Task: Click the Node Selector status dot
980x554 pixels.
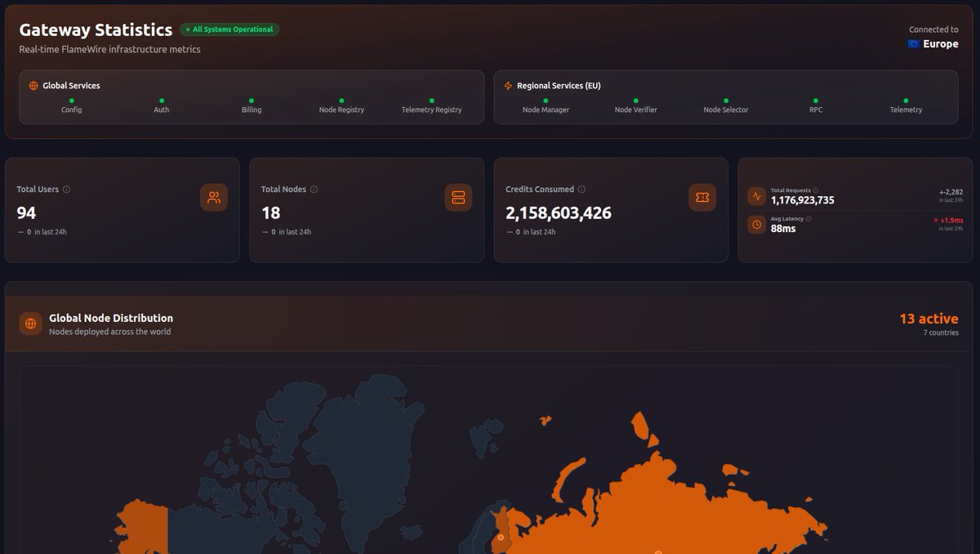Action: coord(726,101)
